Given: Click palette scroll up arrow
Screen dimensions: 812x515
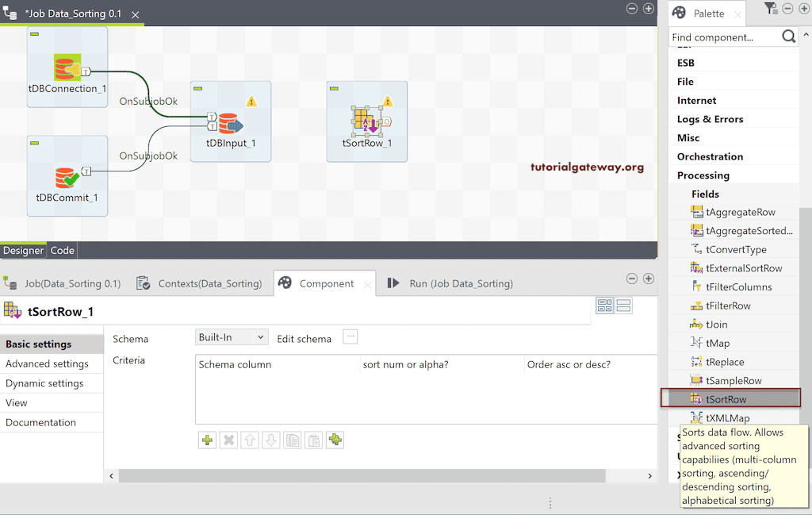Looking at the screenshot, I should coord(806,34).
